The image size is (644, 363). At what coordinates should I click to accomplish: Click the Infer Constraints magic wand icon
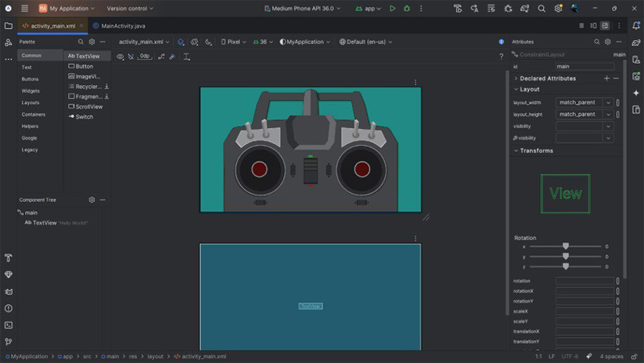point(172,57)
